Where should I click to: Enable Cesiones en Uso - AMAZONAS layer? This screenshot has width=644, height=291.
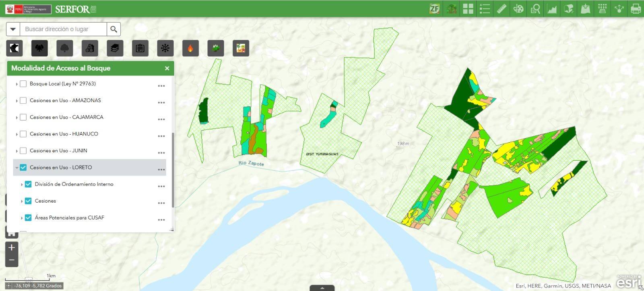coord(23,100)
